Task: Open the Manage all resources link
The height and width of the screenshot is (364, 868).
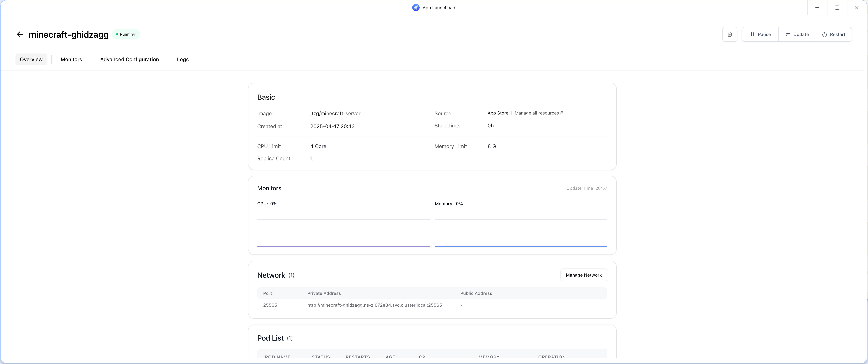Action: [538, 113]
